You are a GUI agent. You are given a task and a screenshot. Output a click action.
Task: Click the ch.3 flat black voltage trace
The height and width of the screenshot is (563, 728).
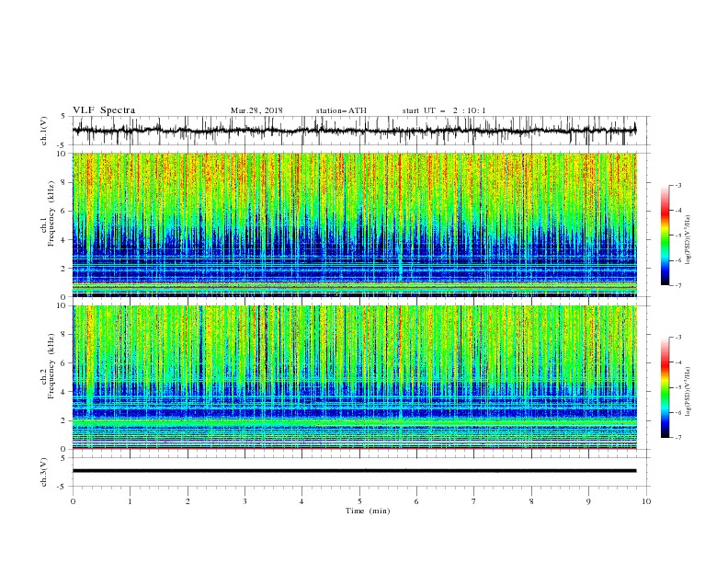354,471
